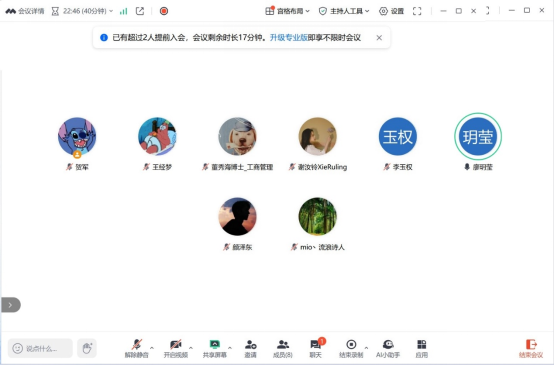
Task: Unmute the microphone in bottom toolbar
Action: pyautogui.click(x=136, y=348)
